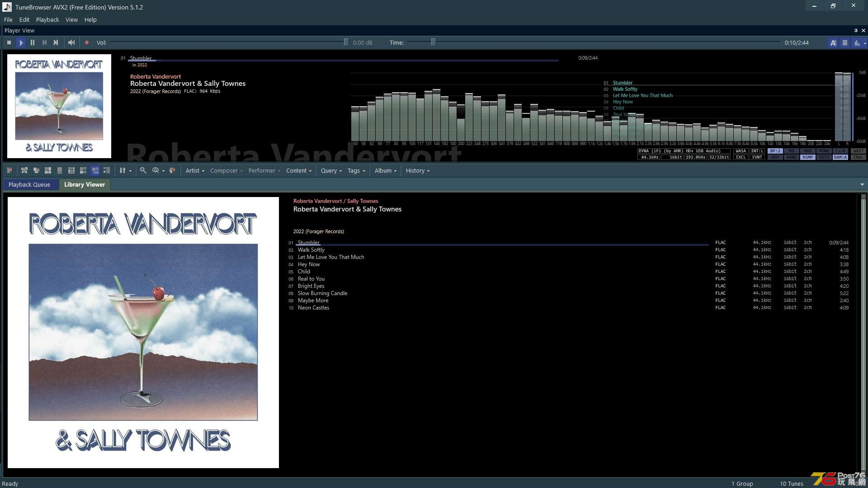This screenshot has height=488, width=868.
Task: Skip to the previous track
Action: coord(44,42)
